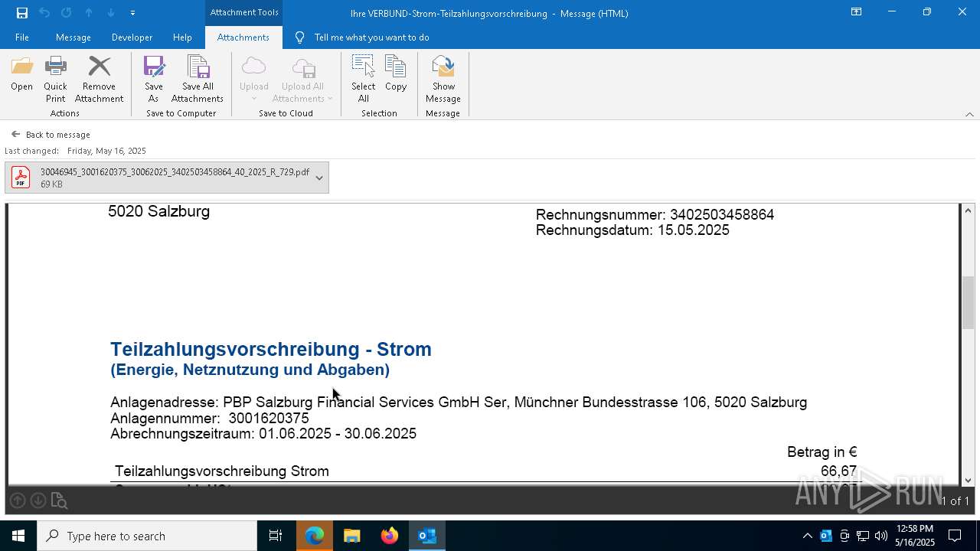Screen dimensions: 980x551
Task: Save attachment with Save As
Action: click(x=153, y=80)
